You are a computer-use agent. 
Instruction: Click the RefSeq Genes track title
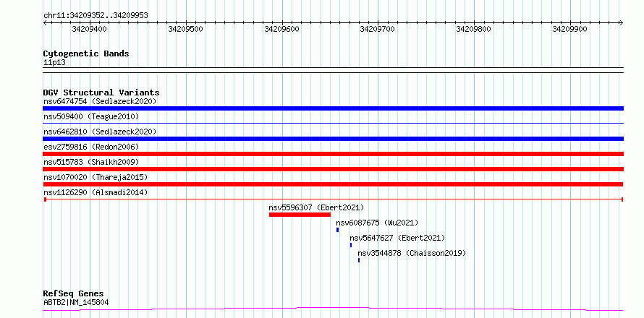[74, 294]
